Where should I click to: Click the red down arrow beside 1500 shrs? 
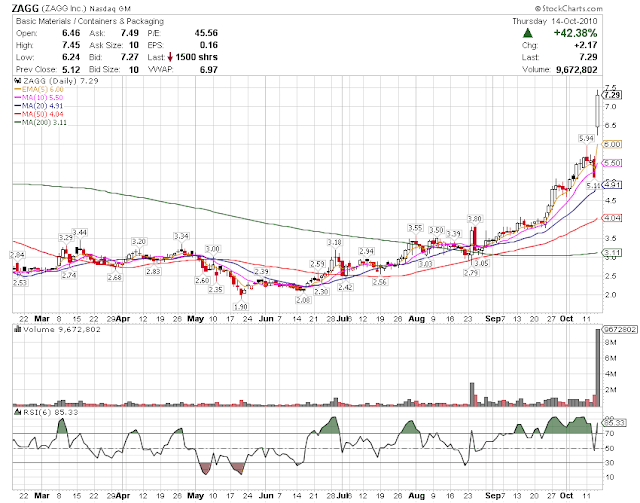coord(170,57)
